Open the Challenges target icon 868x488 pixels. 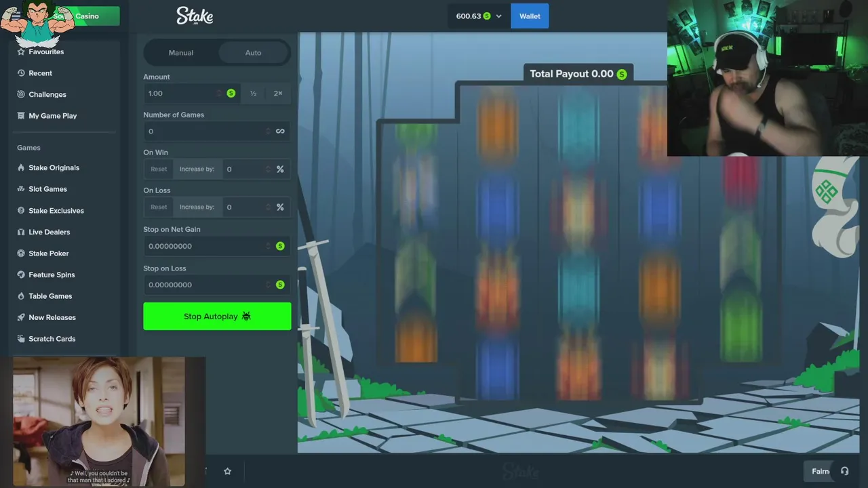point(22,94)
